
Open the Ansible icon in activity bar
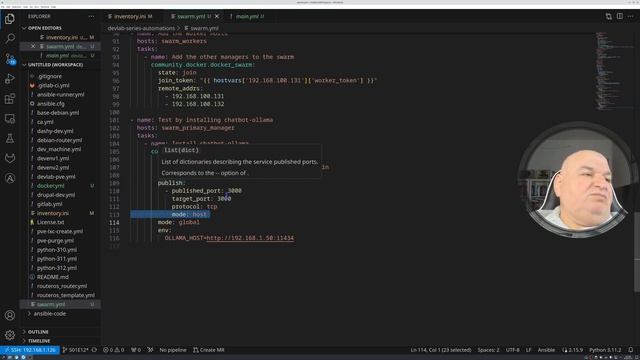(10, 178)
